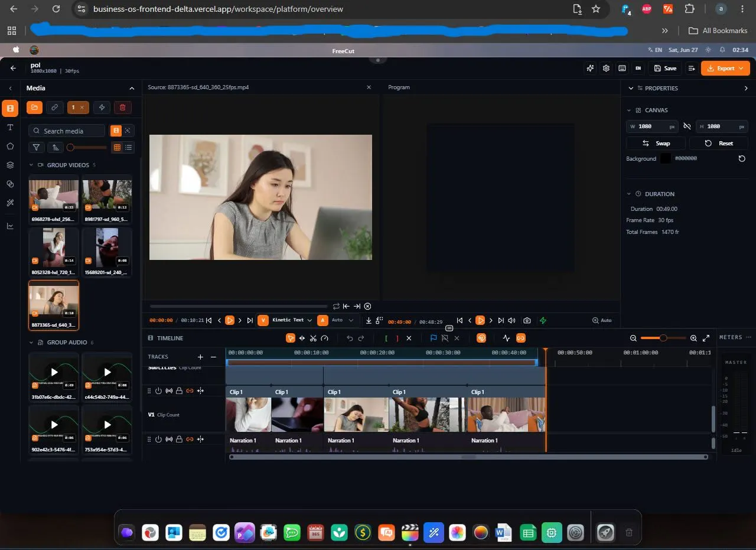
Task: Collapse the GROUP VIDEOS section
Action: 31,165
